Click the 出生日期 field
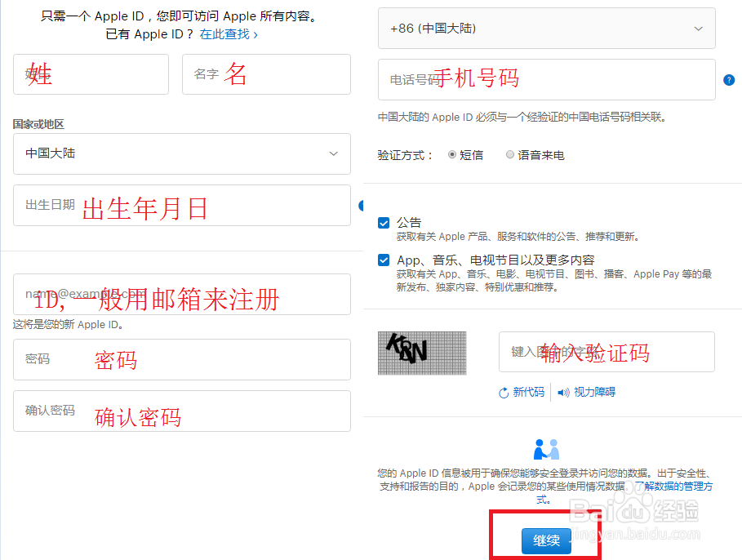The width and height of the screenshot is (742, 560). [x=181, y=206]
